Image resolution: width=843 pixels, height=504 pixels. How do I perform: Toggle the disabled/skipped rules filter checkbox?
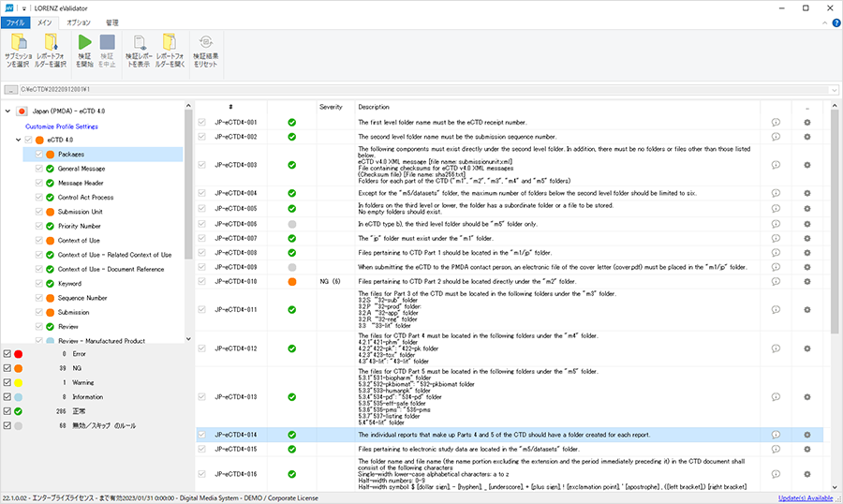[x=7, y=425]
